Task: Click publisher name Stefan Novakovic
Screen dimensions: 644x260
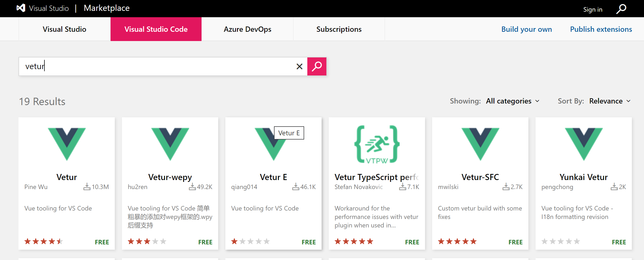Action: (x=359, y=187)
